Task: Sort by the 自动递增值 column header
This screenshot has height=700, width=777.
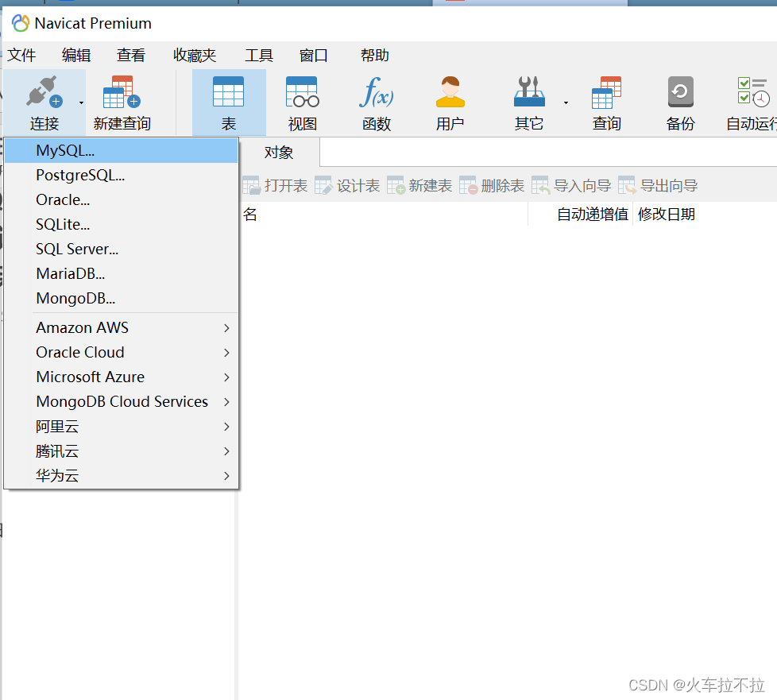Action: (x=581, y=215)
